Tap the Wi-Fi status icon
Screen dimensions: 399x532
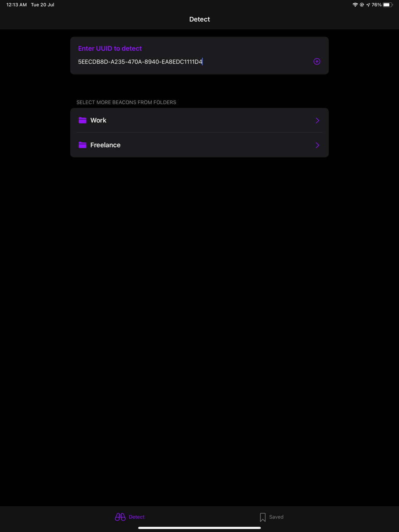pyautogui.click(x=355, y=5)
